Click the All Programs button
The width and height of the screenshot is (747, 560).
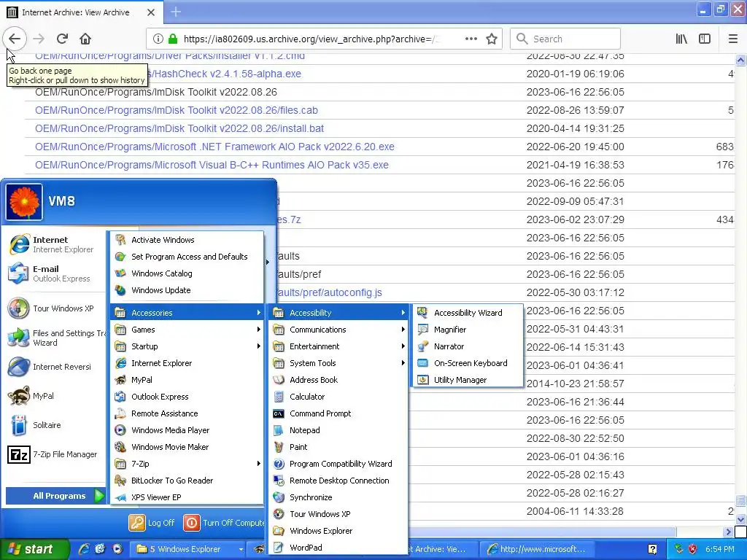55,496
